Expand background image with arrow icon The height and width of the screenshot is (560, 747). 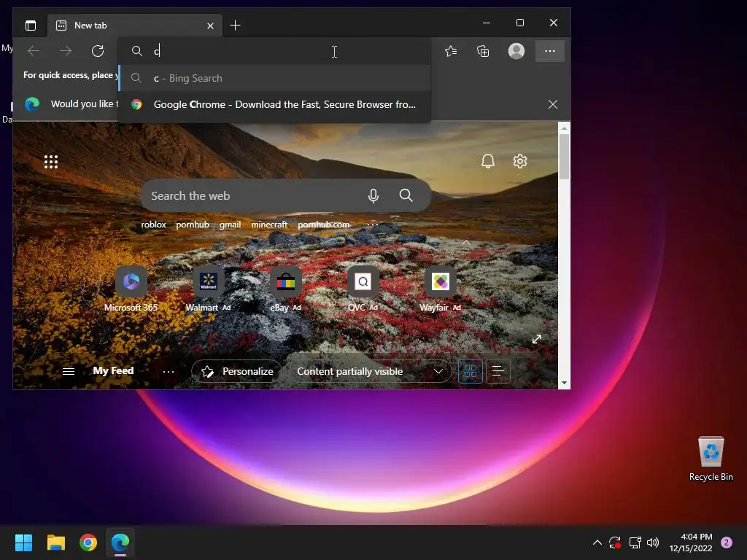537,339
